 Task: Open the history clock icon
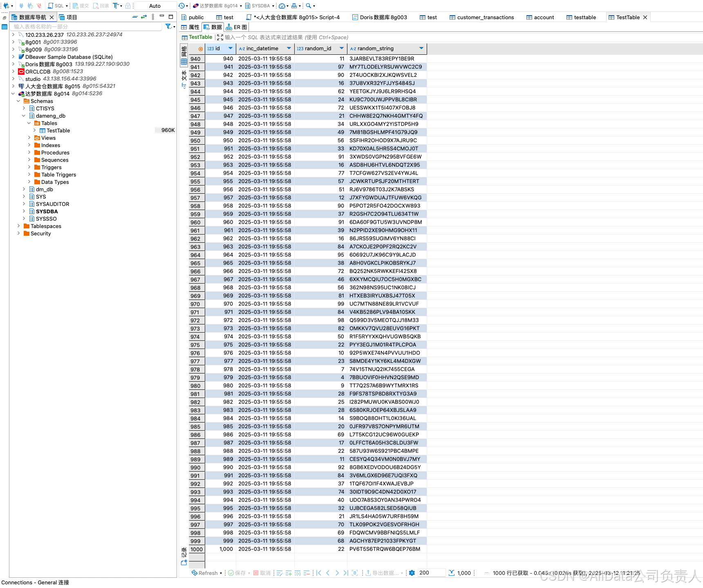tap(181, 6)
